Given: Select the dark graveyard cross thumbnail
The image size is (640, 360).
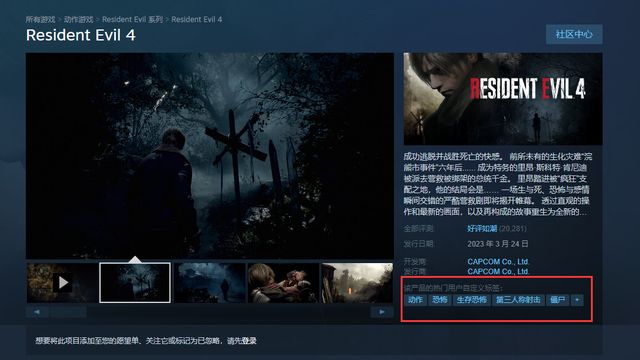Looking at the screenshot, I should [135, 282].
